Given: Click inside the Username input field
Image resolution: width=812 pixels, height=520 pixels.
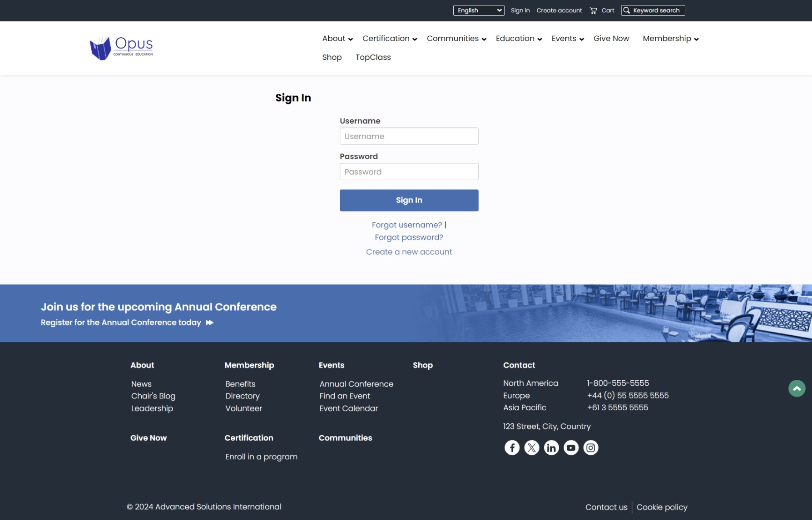Looking at the screenshot, I should 408,136.
